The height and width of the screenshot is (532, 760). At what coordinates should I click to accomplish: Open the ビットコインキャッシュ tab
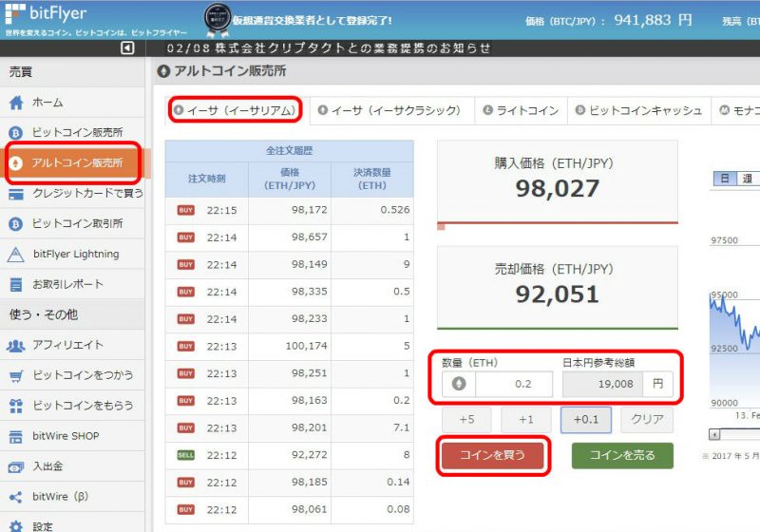[636, 111]
